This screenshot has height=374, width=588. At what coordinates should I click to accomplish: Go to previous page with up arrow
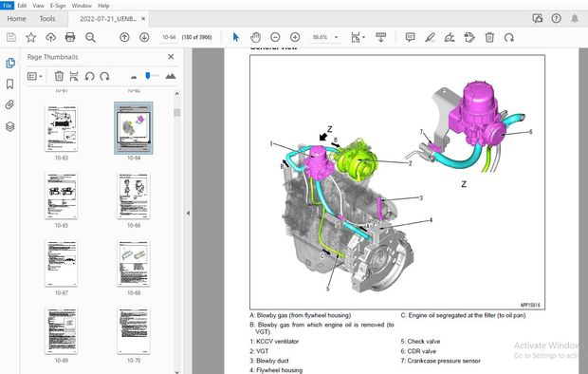124,37
